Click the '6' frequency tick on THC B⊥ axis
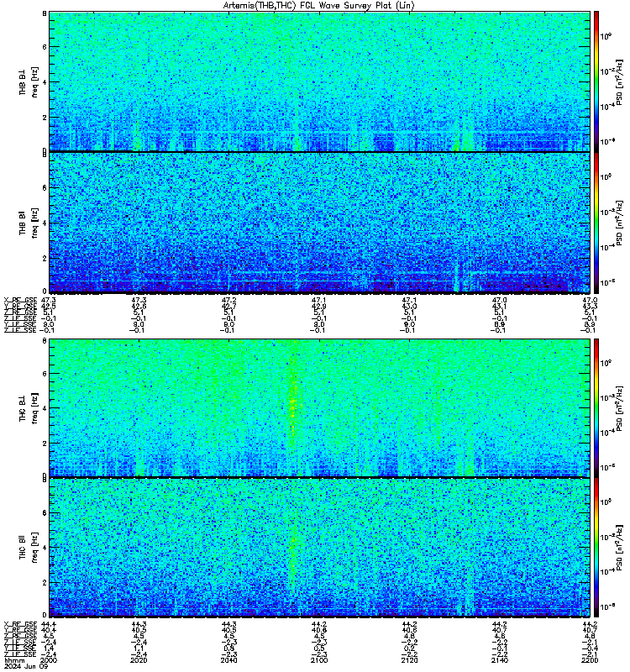Viewport: 630px width, 672px height. tap(45, 373)
